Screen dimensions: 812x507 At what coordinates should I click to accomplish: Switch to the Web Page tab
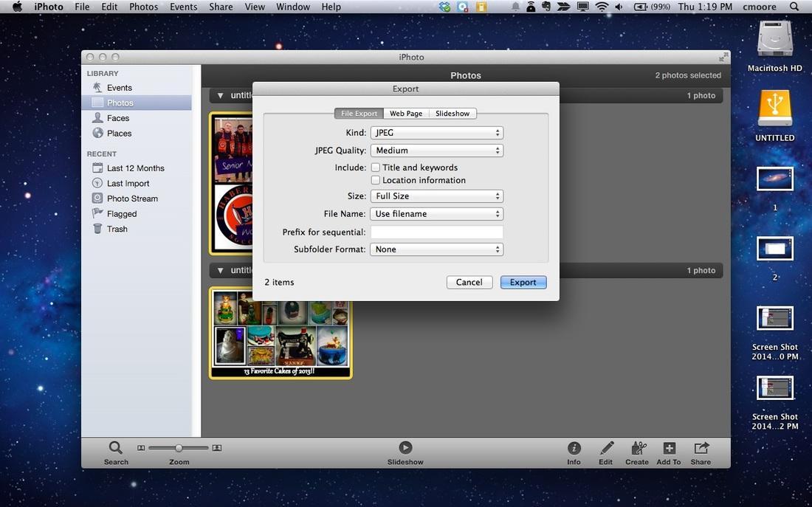tap(406, 114)
